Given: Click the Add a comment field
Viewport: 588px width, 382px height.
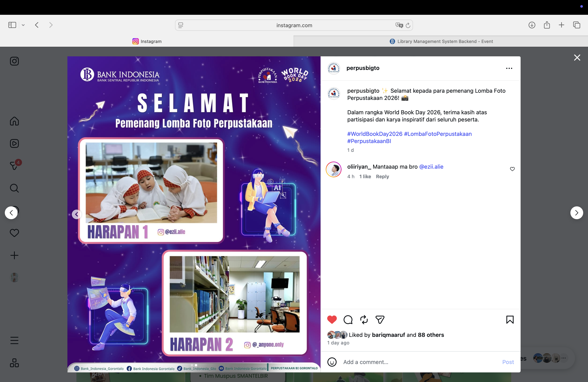Looking at the screenshot, I should [420, 362].
